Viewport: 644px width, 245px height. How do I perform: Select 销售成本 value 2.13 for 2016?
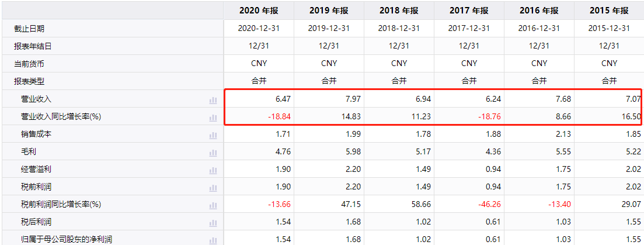[x=563, y=134]
